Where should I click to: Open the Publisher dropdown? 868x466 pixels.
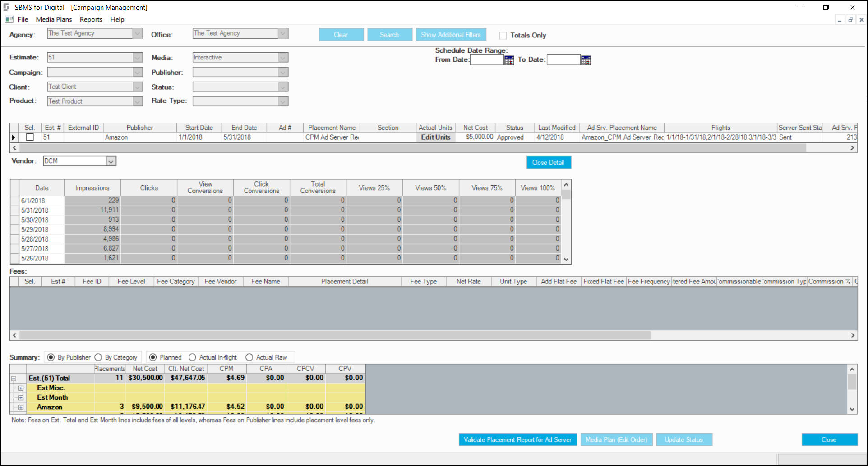283,73
